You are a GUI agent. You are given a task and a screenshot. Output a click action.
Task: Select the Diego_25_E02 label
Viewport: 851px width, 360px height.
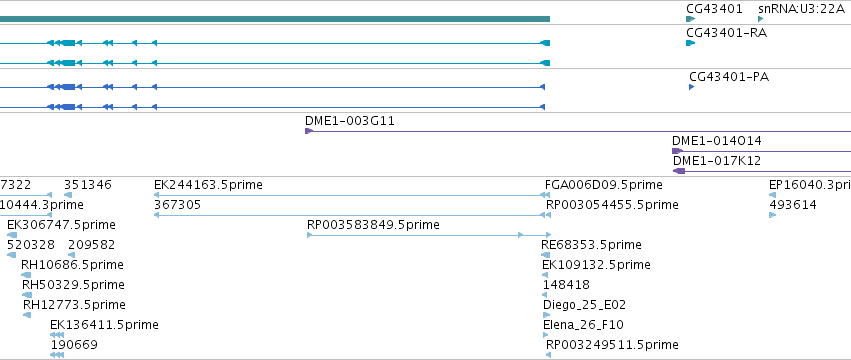click(585, 305)
